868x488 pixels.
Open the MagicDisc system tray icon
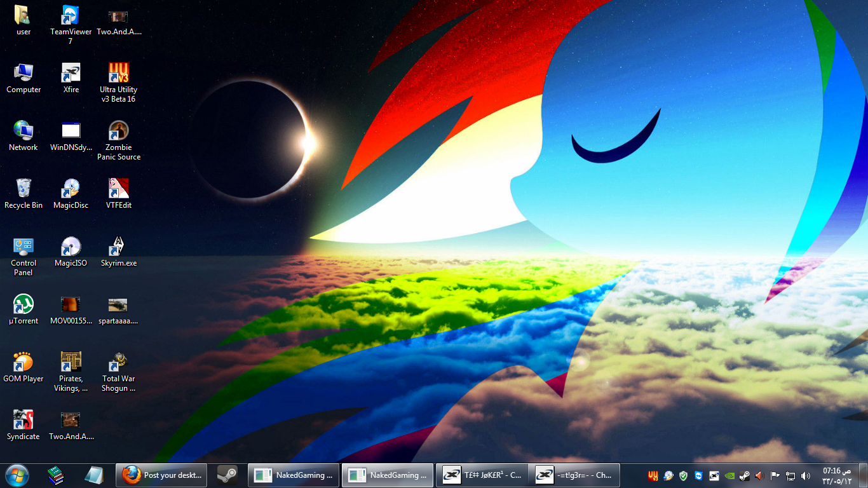pyautogui.click(x=668, y=475)
